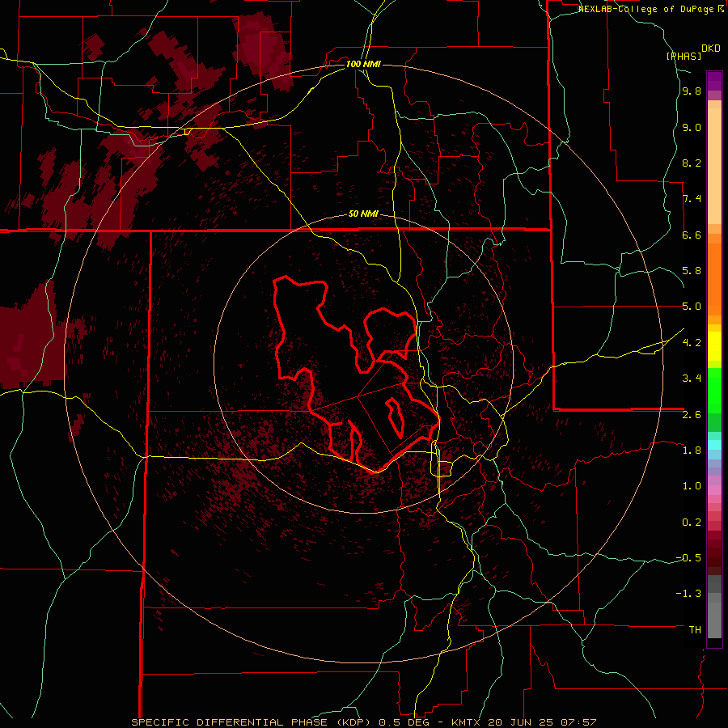The height and width of the screenshot is (728, 728).
Task: Click the TH threshold label on scale
Action: click(695, 630)
